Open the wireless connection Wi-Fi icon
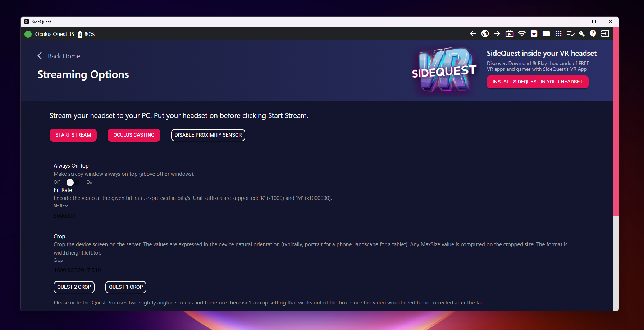Image resolution: width=644 pixels, height=330 pixels. pos(522,33)
